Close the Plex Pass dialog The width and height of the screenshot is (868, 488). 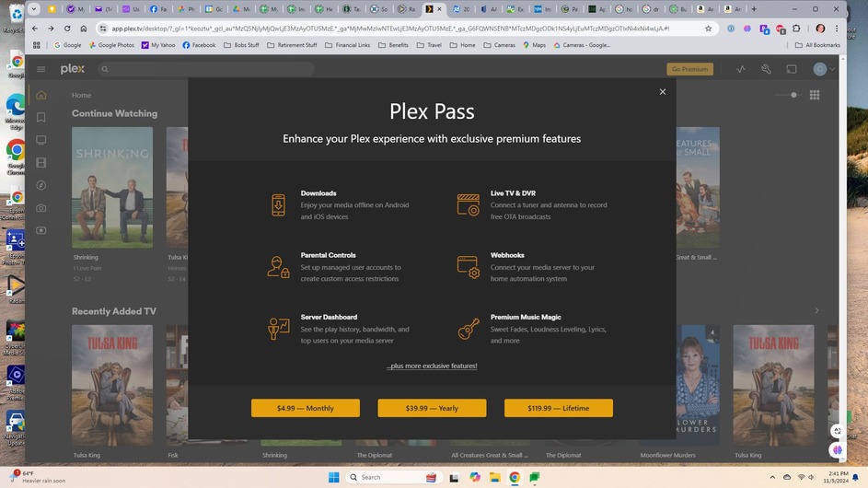[x=662, y=92]
